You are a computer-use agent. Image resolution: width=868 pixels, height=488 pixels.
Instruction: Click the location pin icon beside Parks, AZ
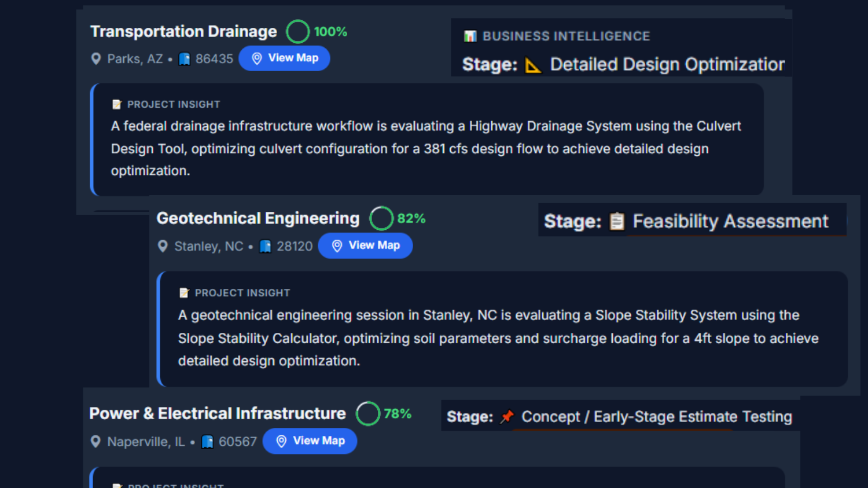pos(96,59)
